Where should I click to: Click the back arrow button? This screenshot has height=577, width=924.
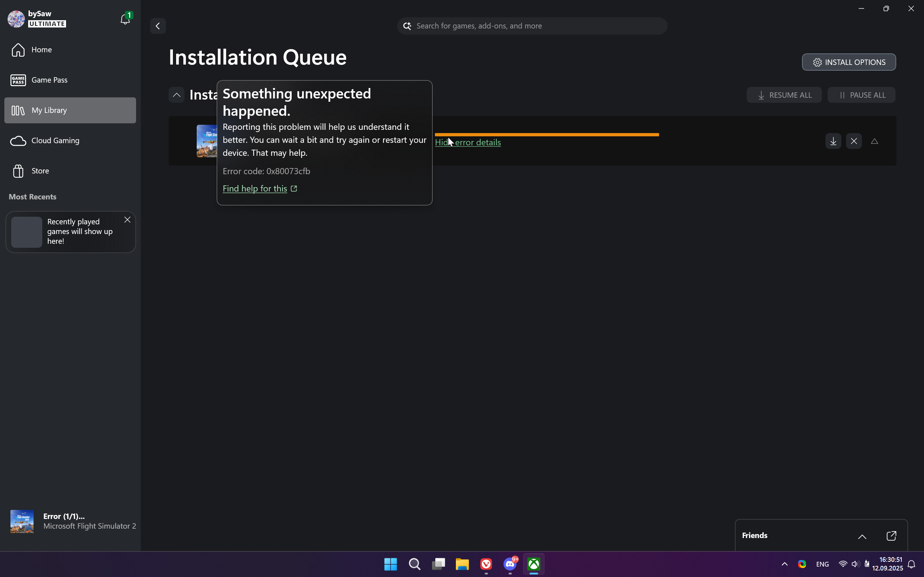[x=158, y=26]
